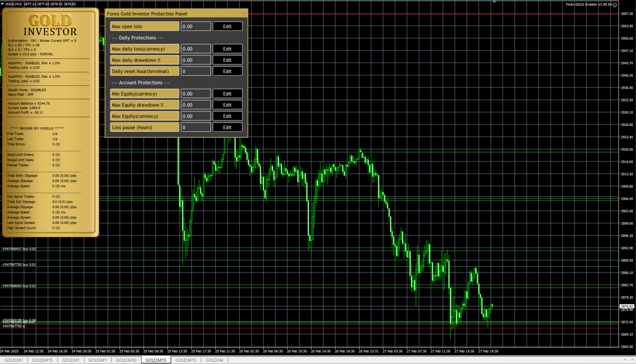Click the 'Forex GOLD Investor V1.95 EA' label
Image resolution: width=636 pixels, height=364 pixels.
[589, 5]
